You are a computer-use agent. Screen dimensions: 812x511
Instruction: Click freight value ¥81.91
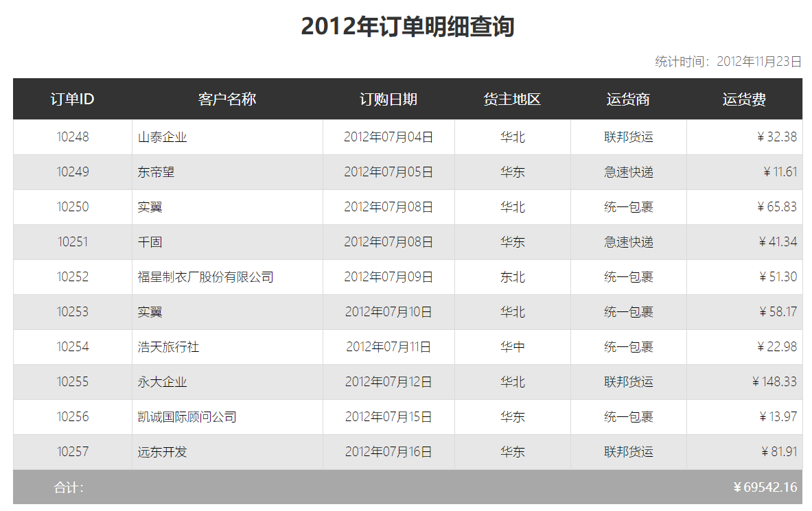coord(779,451)
